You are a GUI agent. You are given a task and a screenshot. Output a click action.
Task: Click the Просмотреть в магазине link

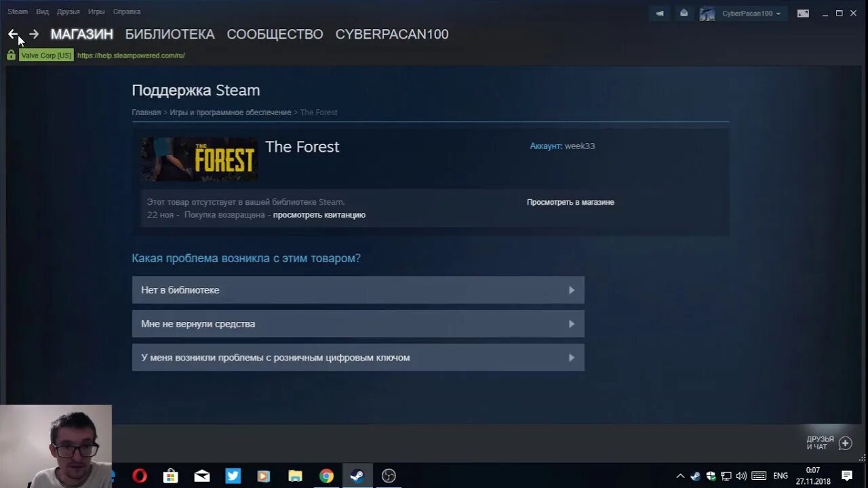tap(570, 202)
